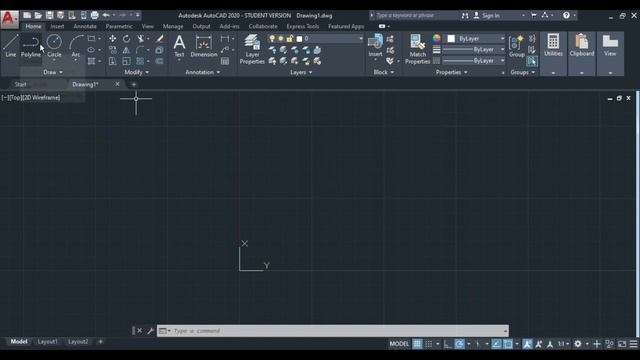Click the Customization menu icon in status bar
Viewport: 640px width, 360px height.
[x=633, y=344]
